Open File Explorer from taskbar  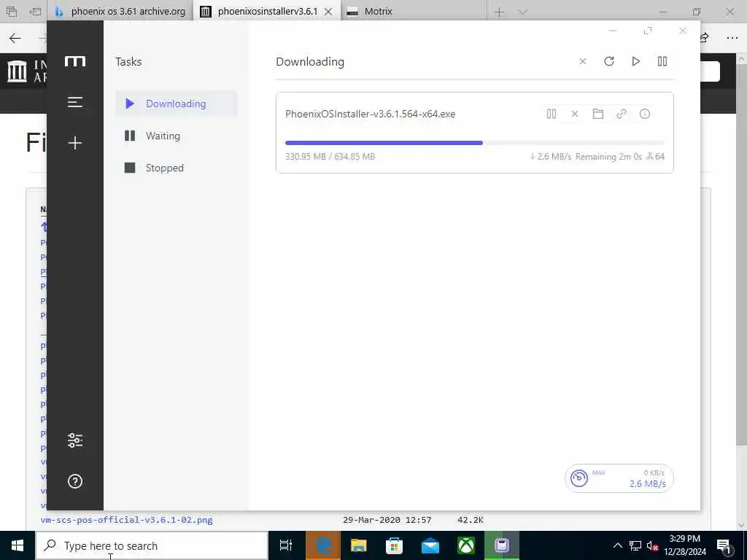tap(358, 545)
